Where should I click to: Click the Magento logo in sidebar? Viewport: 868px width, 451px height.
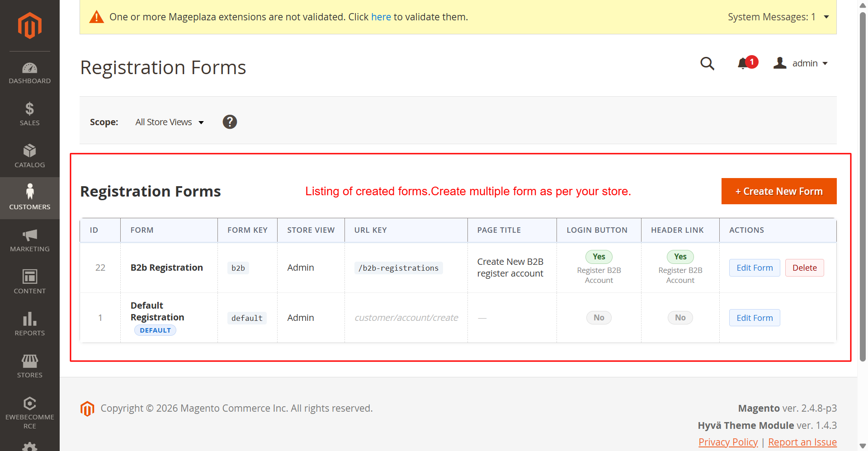(30, 25)
